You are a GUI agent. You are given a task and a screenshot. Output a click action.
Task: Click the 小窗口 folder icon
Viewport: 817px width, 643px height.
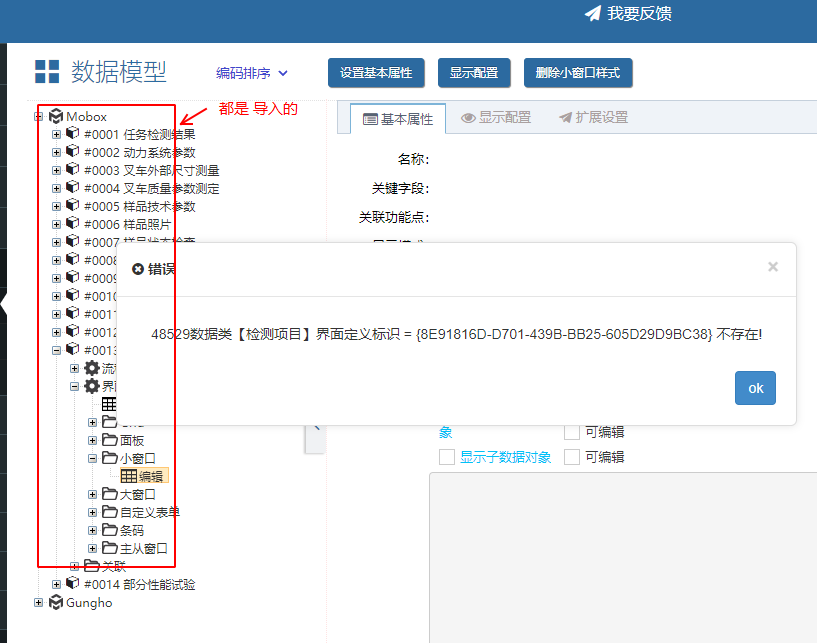tap(110, 458)
